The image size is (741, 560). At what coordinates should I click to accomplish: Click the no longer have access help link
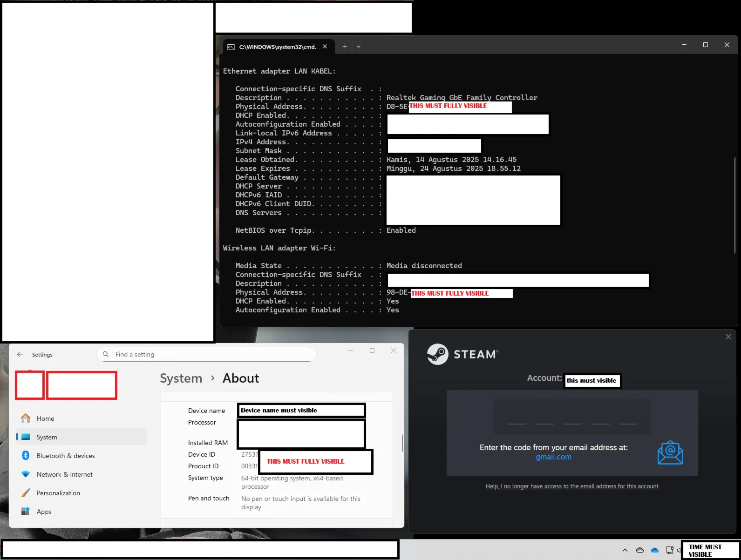(x=572, y=486)
